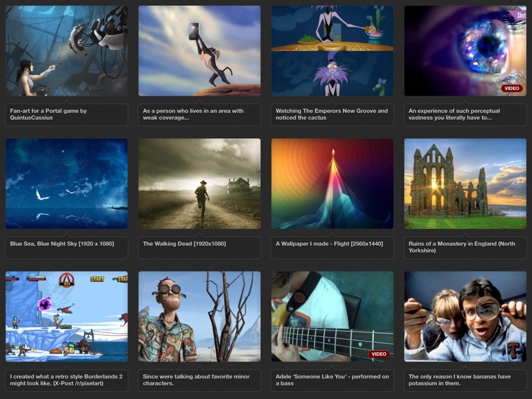Open The Walking Dead wallpaper thumbnail
Viewport: 532px width, 399px height.
click(199, 184)
